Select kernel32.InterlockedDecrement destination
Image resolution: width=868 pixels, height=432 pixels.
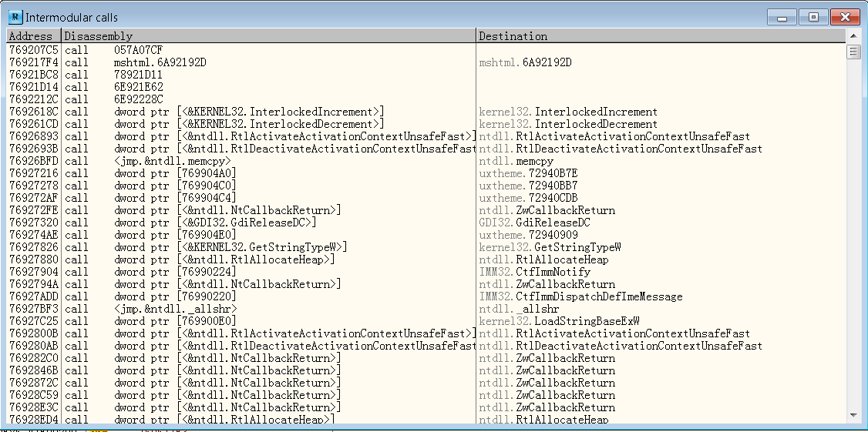[x=568, y=124]
